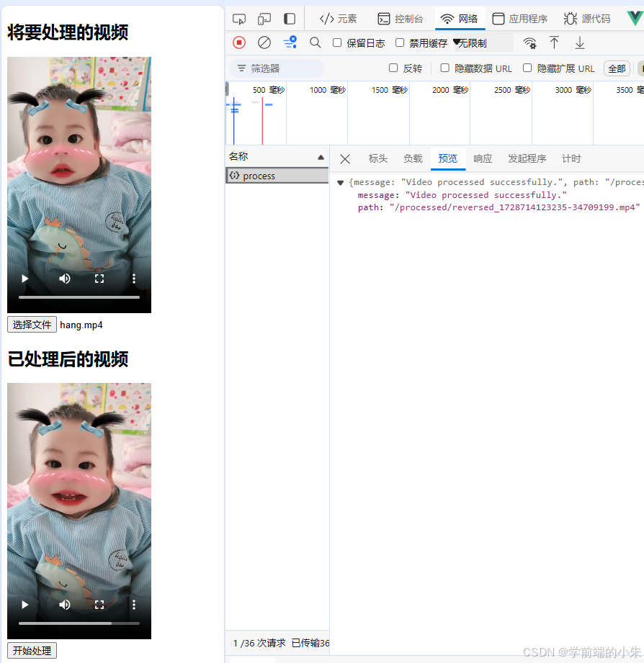The image size is (644, 663).
Task: Check the 隐藏扩展 URL checkbox
Action: tap(527, 68)
